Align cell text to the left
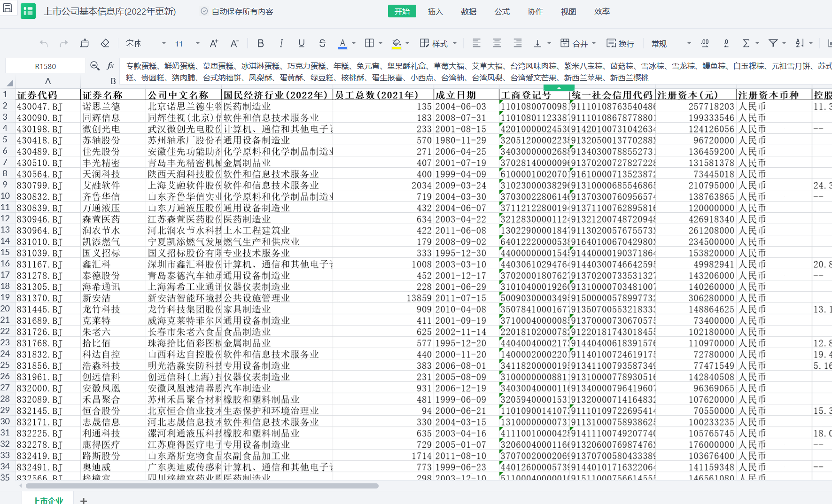 click(476, 43)
